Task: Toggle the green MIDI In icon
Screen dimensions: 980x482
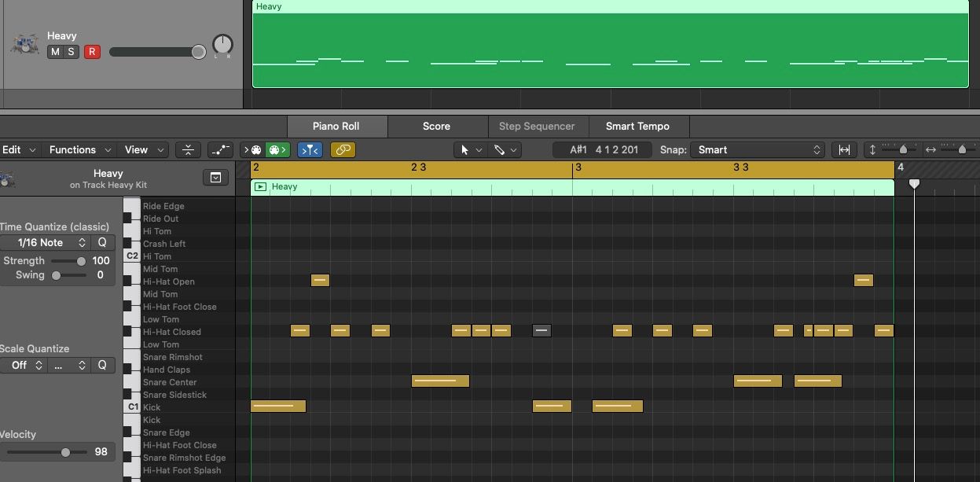Action: coord(277,149)
